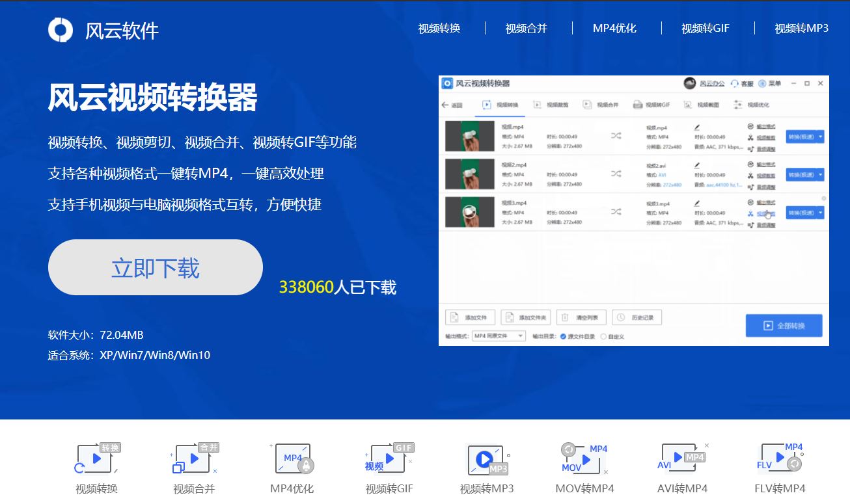Click the 风云软件 logo icon
Screen dimensions: 850x504
(61, 30)
